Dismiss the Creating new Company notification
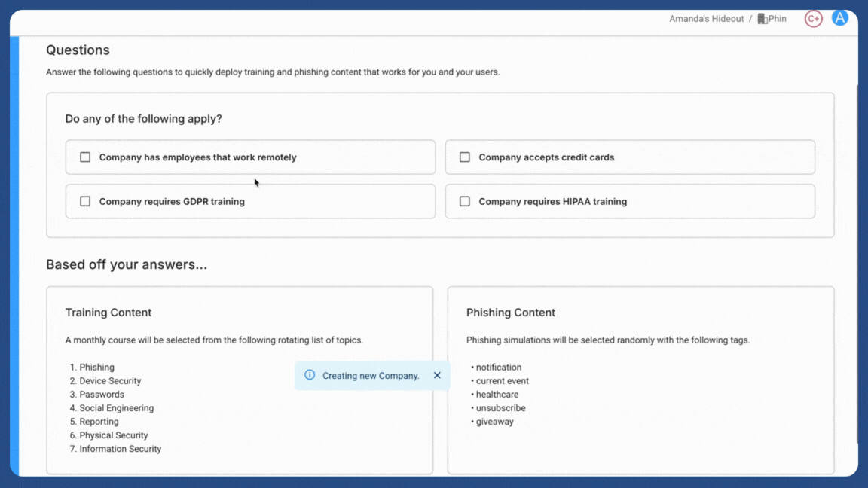 (x=437, y=375)
